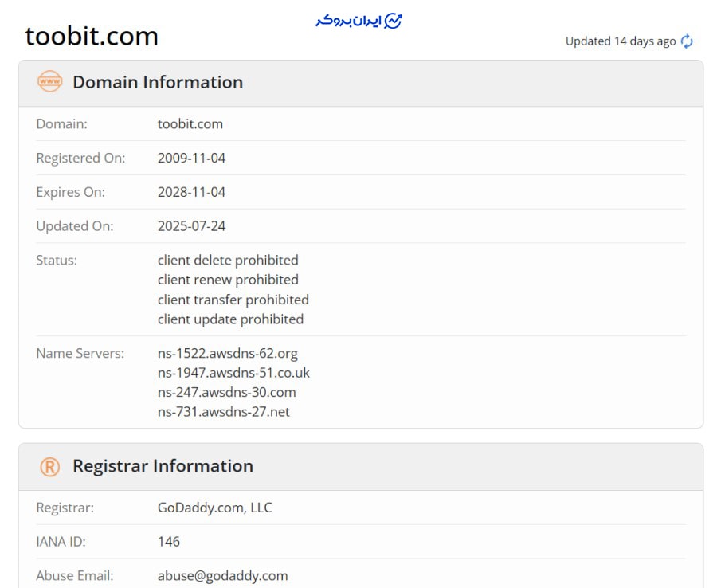This screenshot has width=717, height=588.
Task: Click the WWW globe icon beside Domain Information
Action: tap(50, 82)
